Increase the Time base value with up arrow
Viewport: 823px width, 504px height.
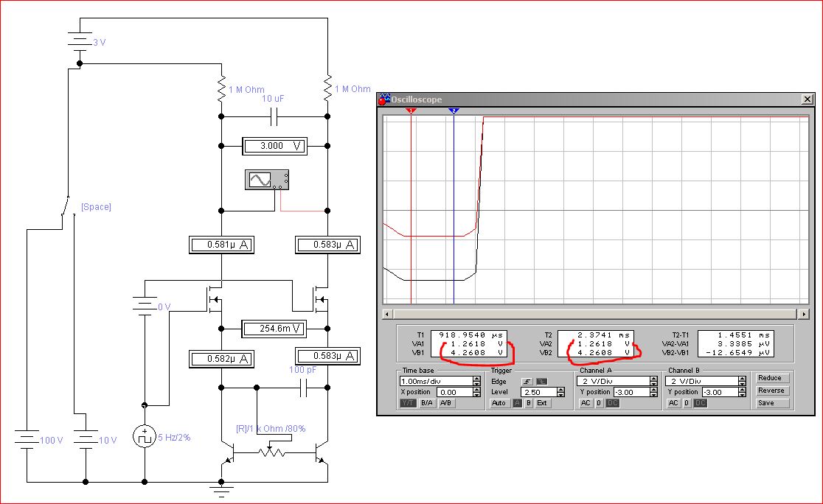(x=477, y=378)
